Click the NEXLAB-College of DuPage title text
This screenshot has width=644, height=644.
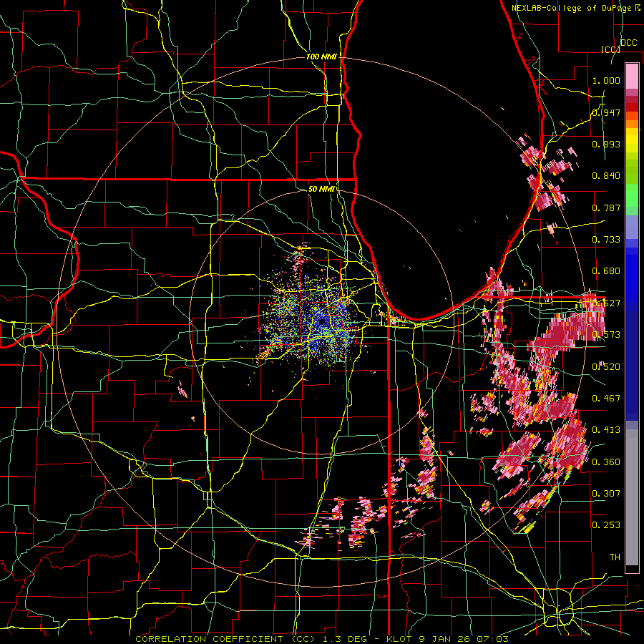point(572,8)
